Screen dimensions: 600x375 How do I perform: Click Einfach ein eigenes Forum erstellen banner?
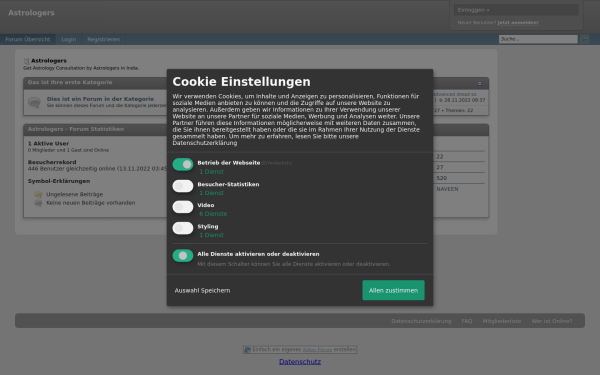(x=300, y=349)
